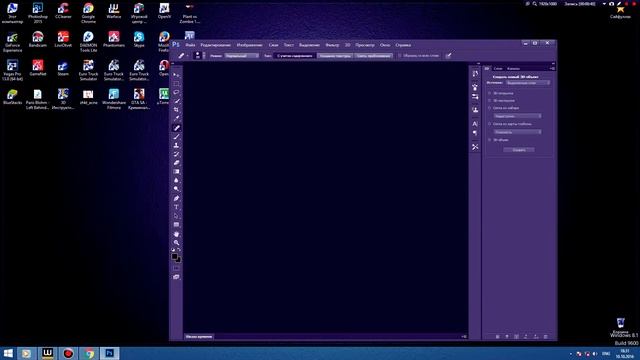Select the С учетом содержимого type button
Screen dimensions: 640x360
pos(295,56)
